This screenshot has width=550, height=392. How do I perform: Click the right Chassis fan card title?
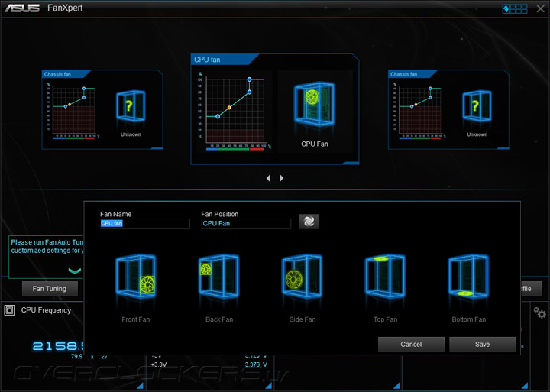click(404, 74)
